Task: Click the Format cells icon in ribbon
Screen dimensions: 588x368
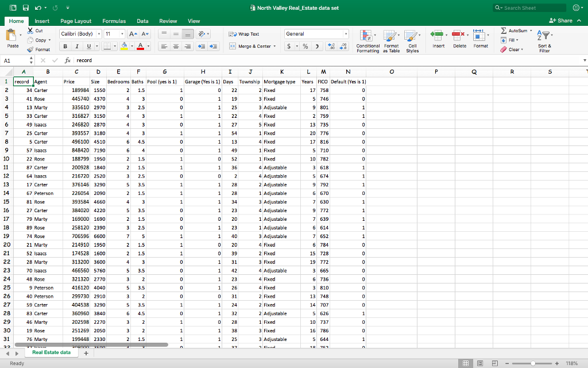Action: tap(479, 35)
